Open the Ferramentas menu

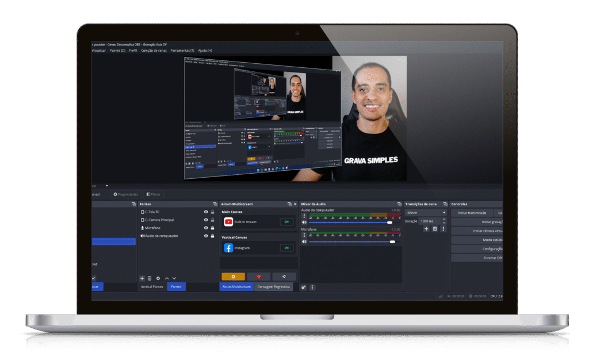click(182, 51)
